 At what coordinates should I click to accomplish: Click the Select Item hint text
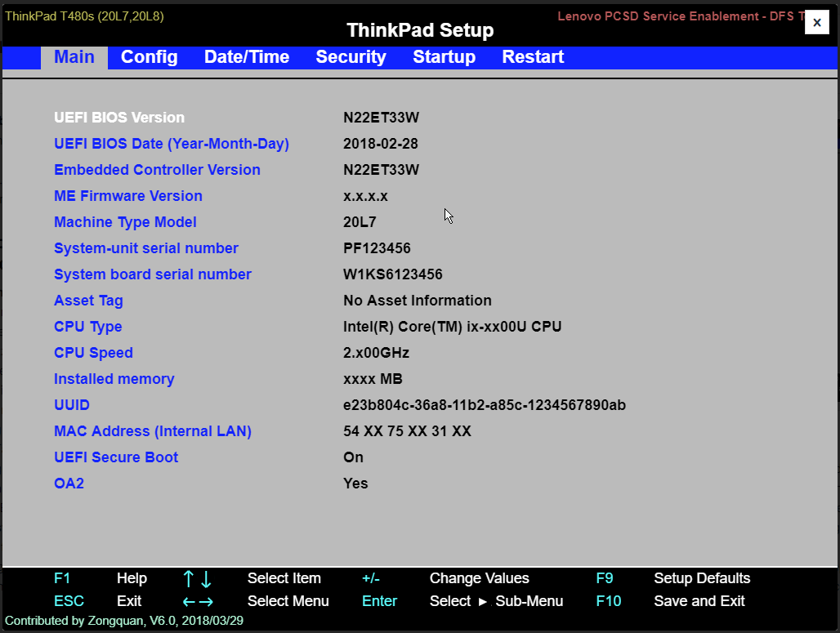[284, 578]
